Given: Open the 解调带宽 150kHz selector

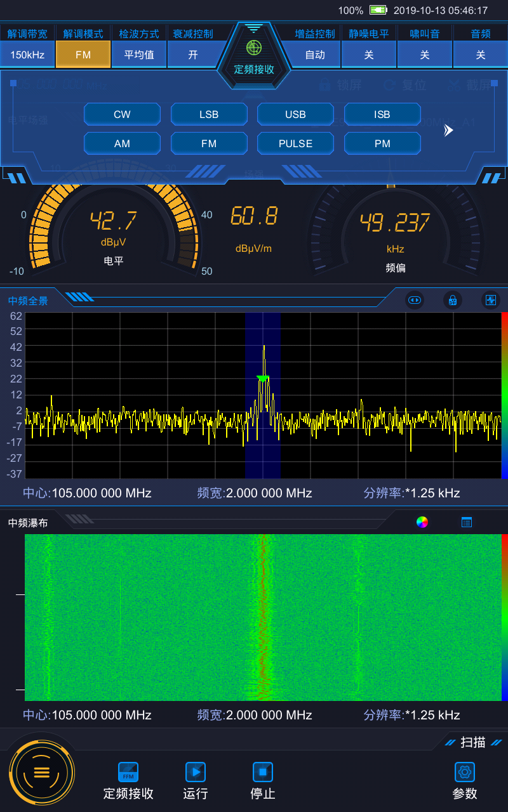Looking at the screenshot, I should tap(27, 55).
